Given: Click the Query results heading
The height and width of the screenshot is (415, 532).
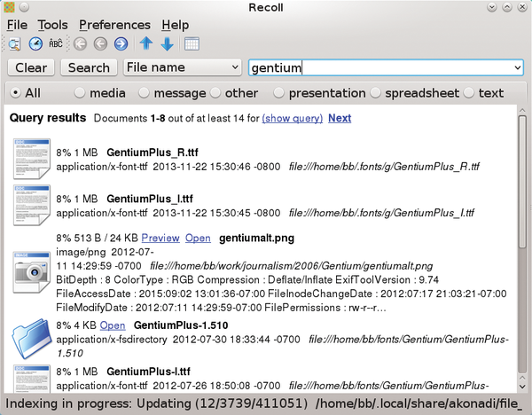Looking at the screenshot, I should pyautogui.click(x=48, y=118).
